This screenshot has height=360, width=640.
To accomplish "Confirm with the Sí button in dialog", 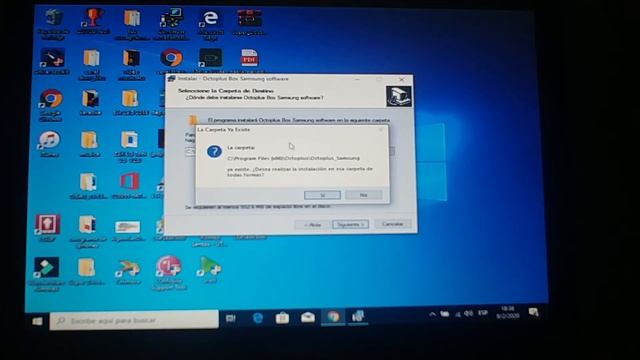I will (x=322, y=195).
